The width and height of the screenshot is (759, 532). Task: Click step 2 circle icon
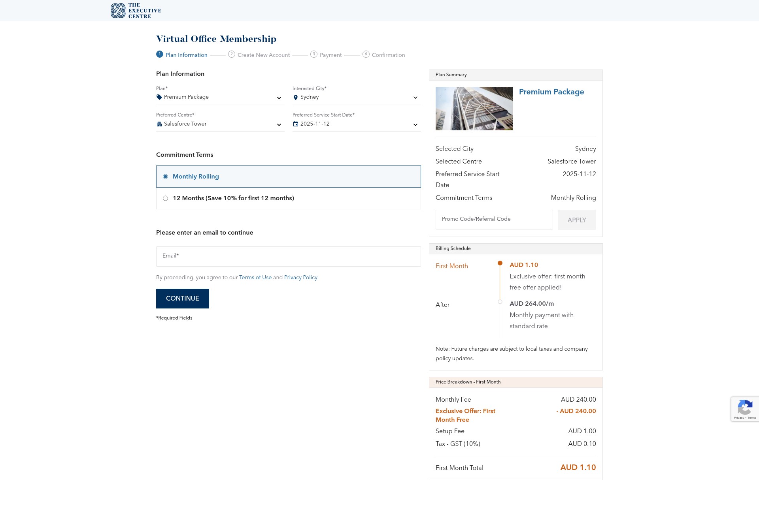pyautogui.click(x=232, y=54)
